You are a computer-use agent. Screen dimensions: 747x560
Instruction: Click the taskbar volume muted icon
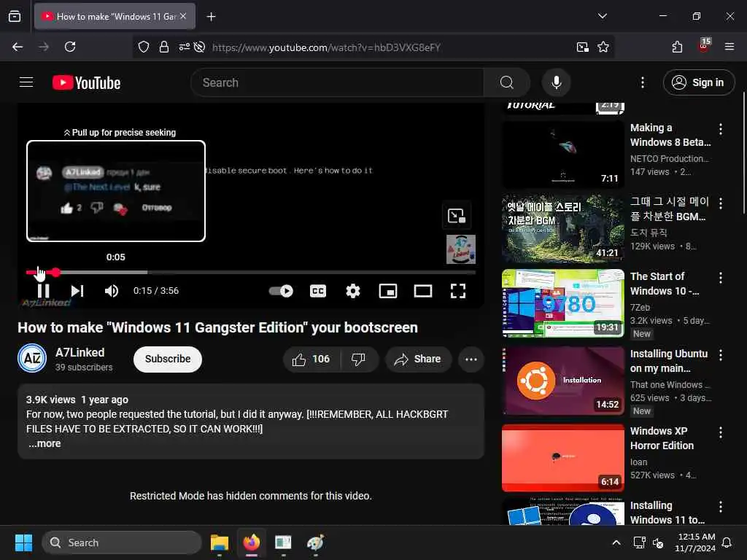[x=658, y=542]
